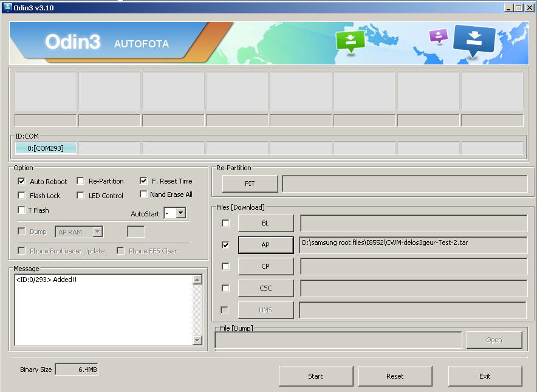Tick the CSC file checkbox
The image size is (537, 392).
click(225, 288)
